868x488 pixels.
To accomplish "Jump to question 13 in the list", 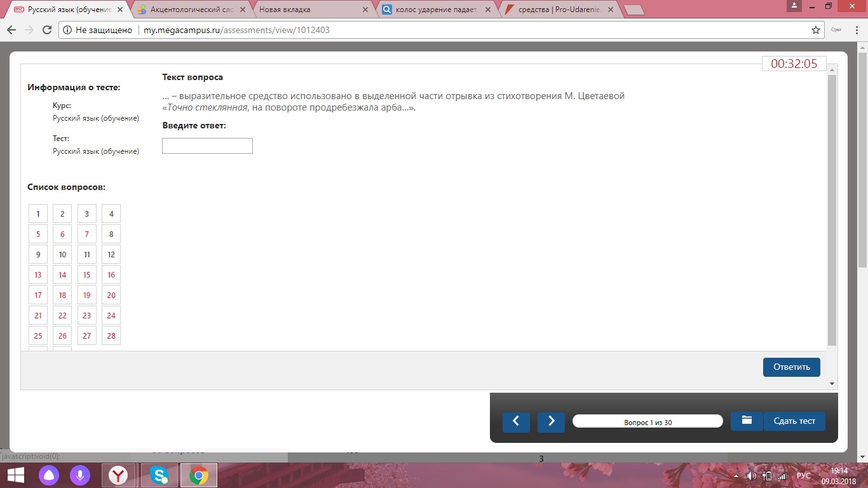I will click(38, 275).
